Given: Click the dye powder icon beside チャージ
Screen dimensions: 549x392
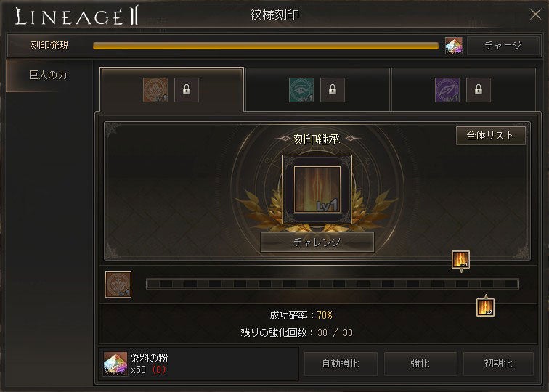Looking at the screenshot, I should pyautogui.click(x=453, y=46).
